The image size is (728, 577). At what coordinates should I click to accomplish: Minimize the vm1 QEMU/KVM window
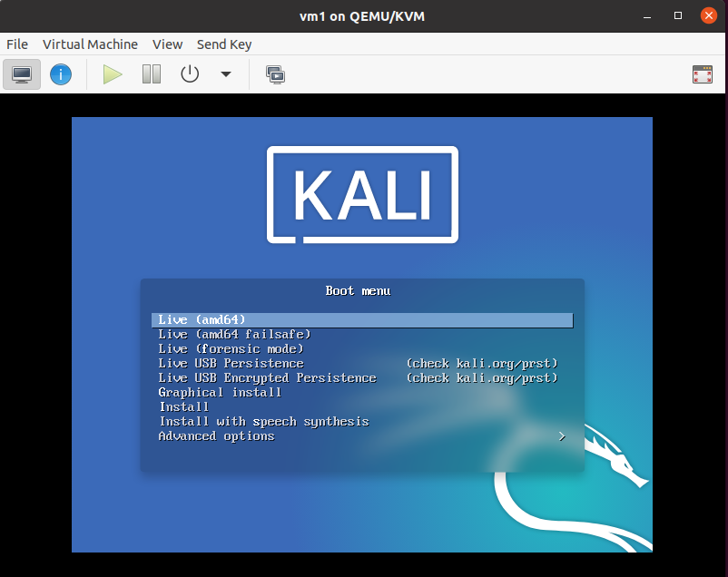point(647,16)
